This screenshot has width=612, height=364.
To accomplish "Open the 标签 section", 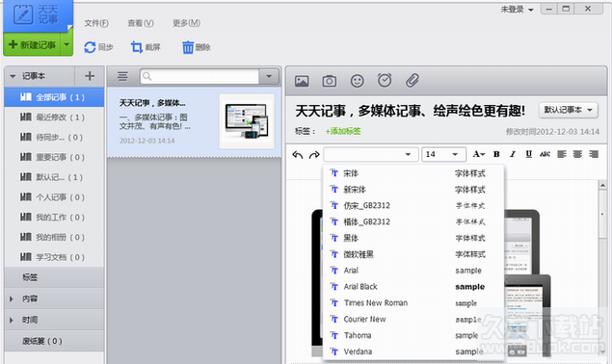I will pos(54,277).
